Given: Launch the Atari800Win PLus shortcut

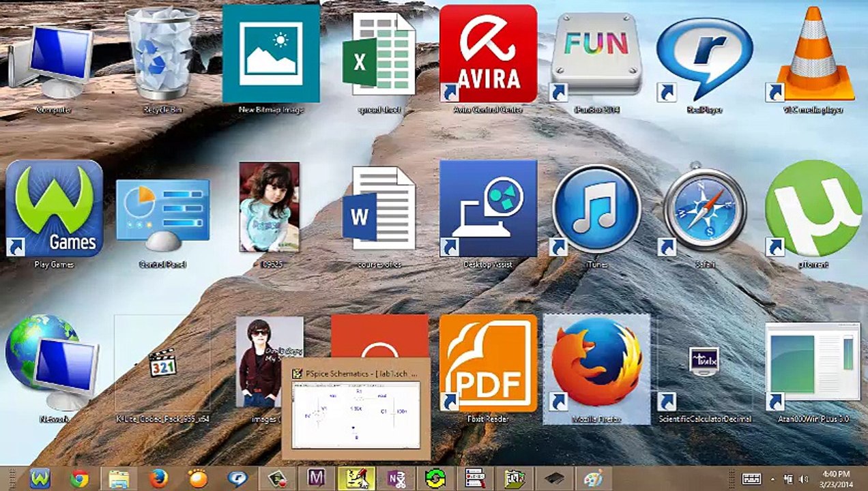Looking at the screenshot, I should [x=813, y=372].
